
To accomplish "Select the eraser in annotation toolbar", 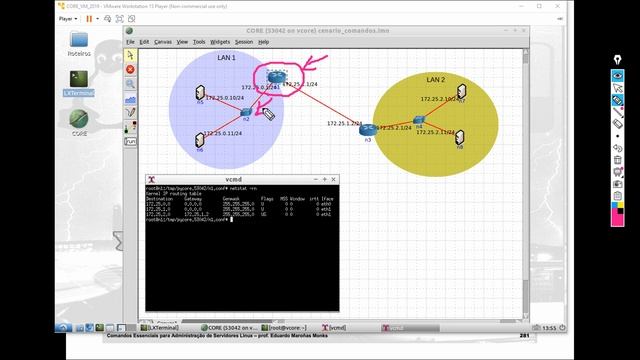I will pyautogui.click(x=618, y=124).
